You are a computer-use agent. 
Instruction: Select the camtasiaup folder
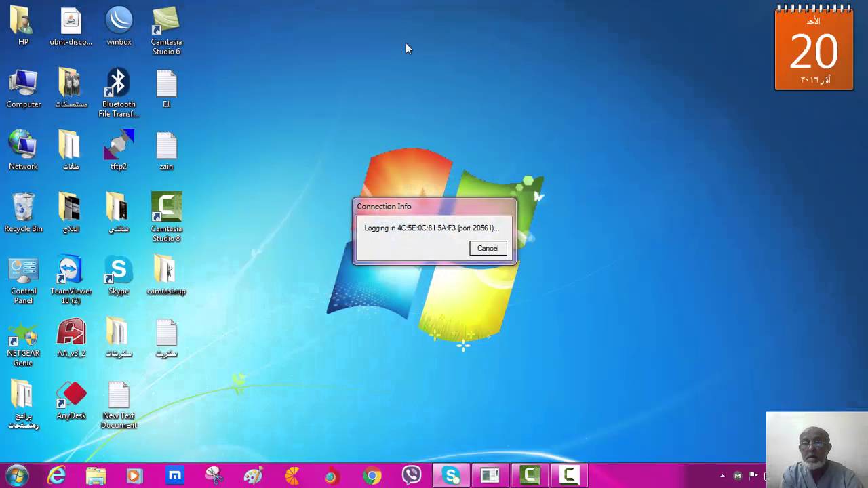click(x=166, y=275)
